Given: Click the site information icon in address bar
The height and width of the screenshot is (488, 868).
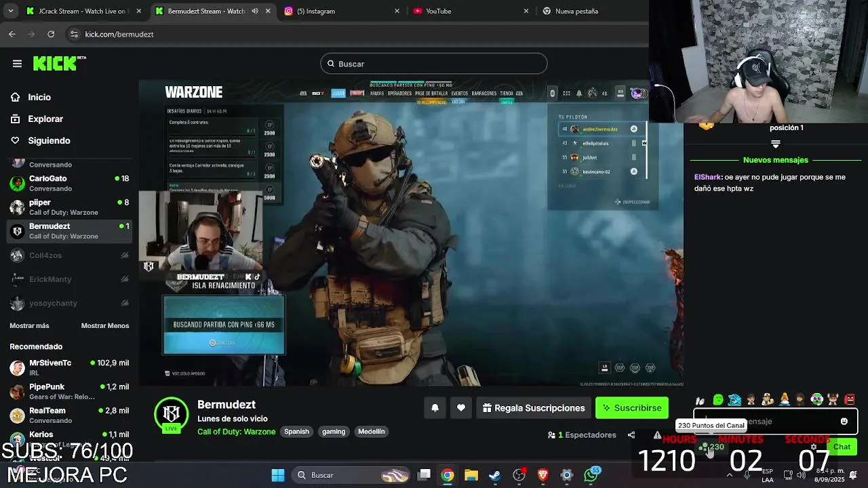Looking at the screenshot, I should pos(74,34).
